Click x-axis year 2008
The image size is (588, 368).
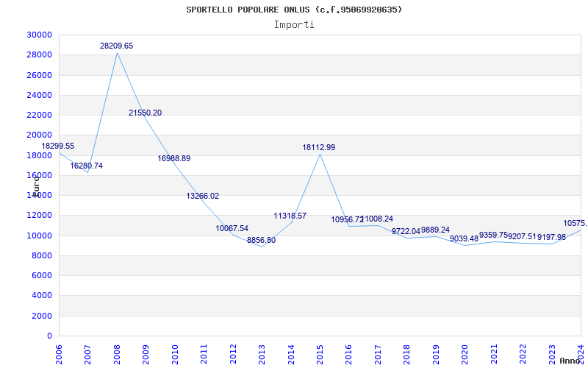point(117,354)
